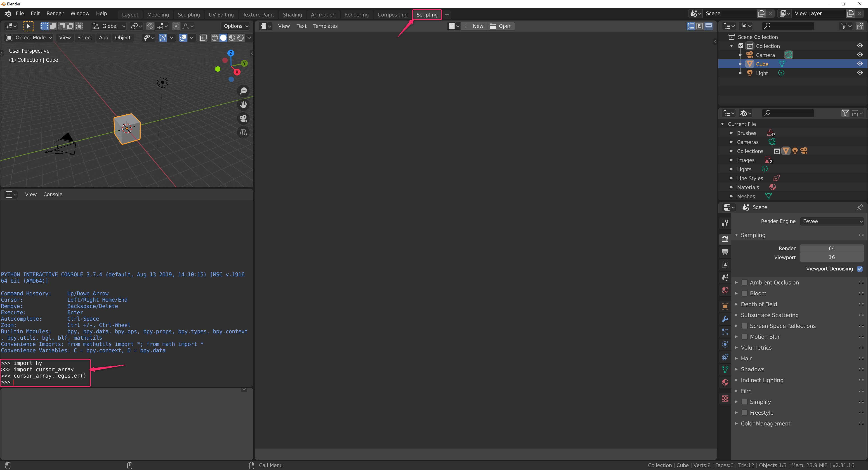Click the Z axis gizmo bubble

coord(231,53)
